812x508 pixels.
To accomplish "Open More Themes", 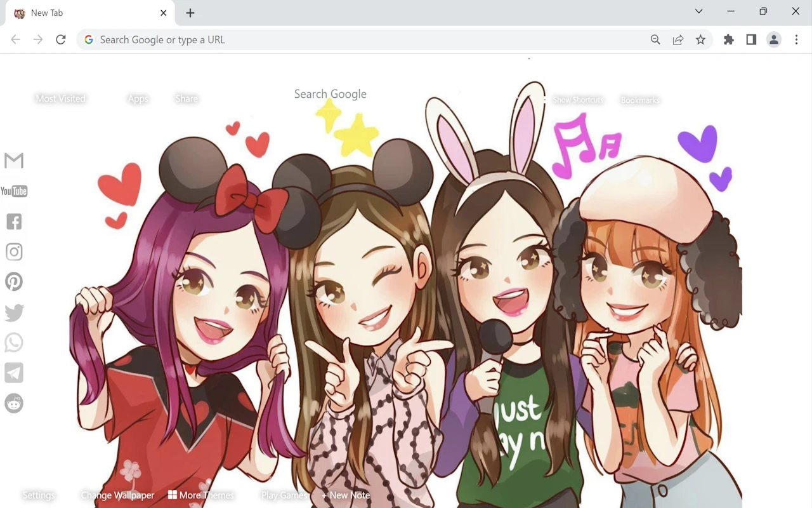I will tap(201, 495).
